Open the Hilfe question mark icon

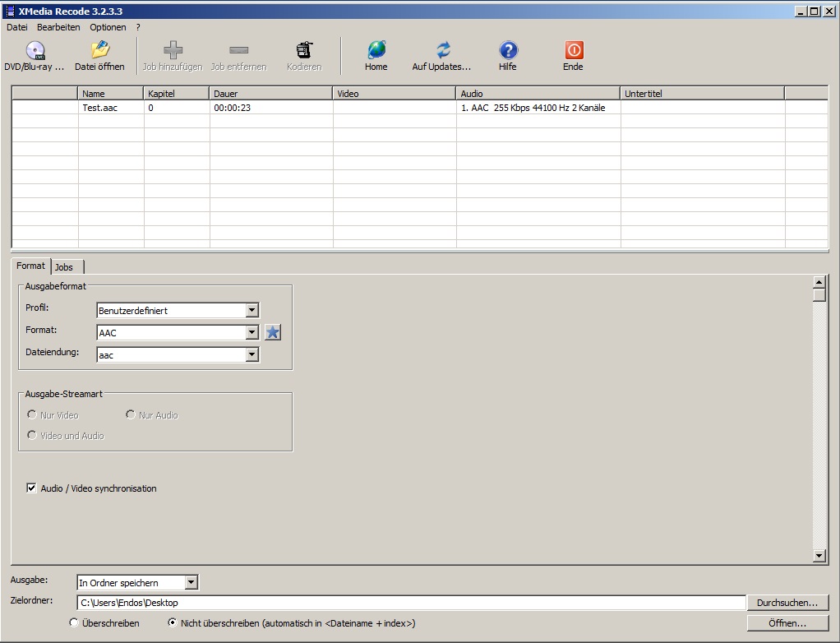coord(509,50)
